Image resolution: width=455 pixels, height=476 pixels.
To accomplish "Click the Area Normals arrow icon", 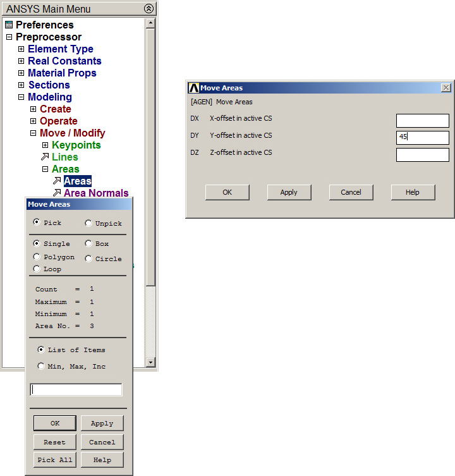I will [57, 193].
